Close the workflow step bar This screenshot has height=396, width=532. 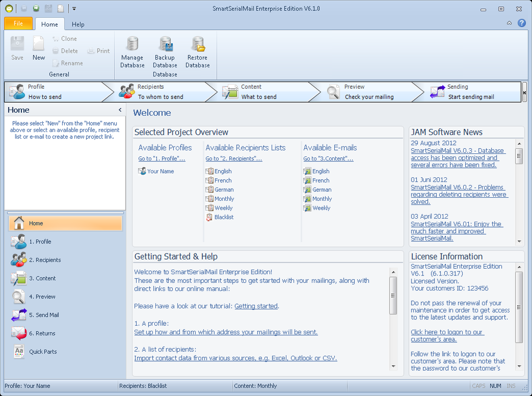524,92
